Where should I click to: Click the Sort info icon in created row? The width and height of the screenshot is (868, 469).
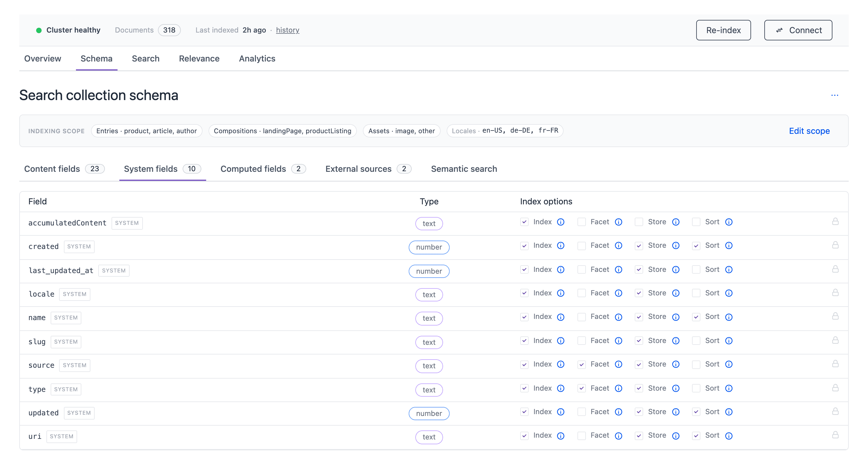(x=728, y=246)
